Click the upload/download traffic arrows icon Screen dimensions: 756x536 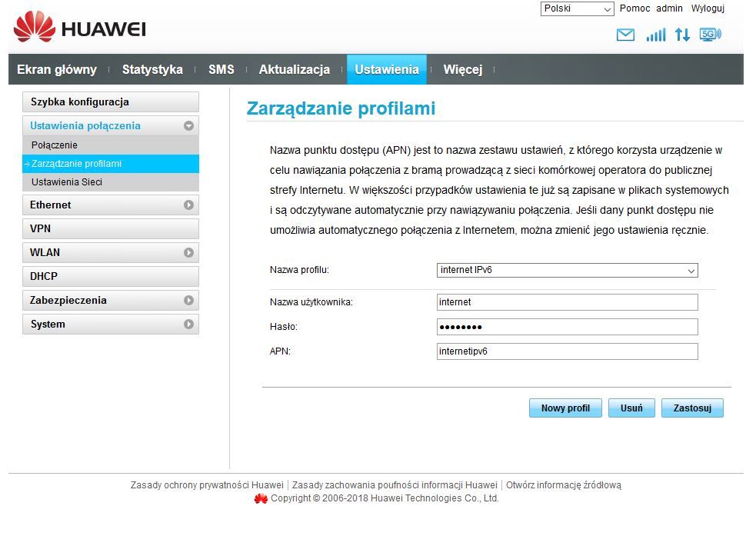[681, 35]
